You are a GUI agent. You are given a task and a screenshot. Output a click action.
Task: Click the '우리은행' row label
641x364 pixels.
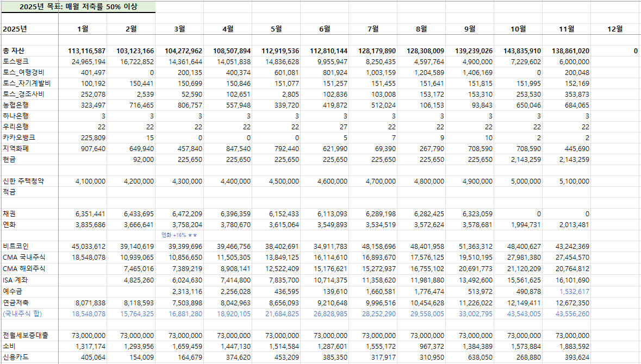point(16,127)
